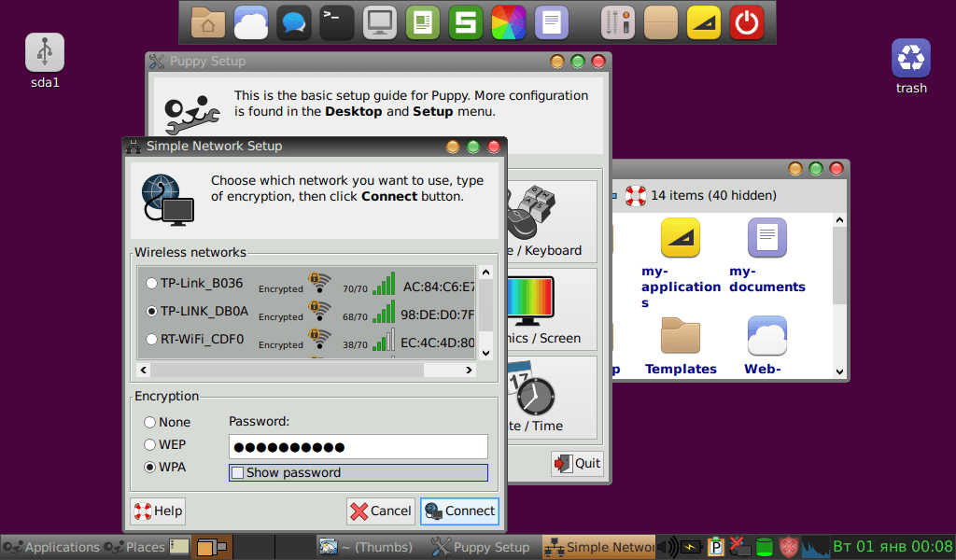Viewport: 956px width, 560px height.
Task: Open the Applications menu in taskbar
Action: coord(51,547)
